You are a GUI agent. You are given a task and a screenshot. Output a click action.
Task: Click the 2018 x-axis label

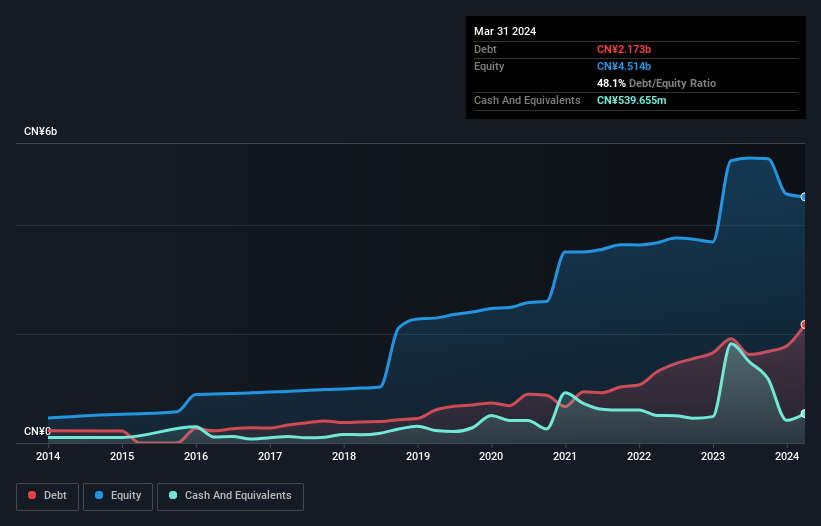tap(344, 456)
